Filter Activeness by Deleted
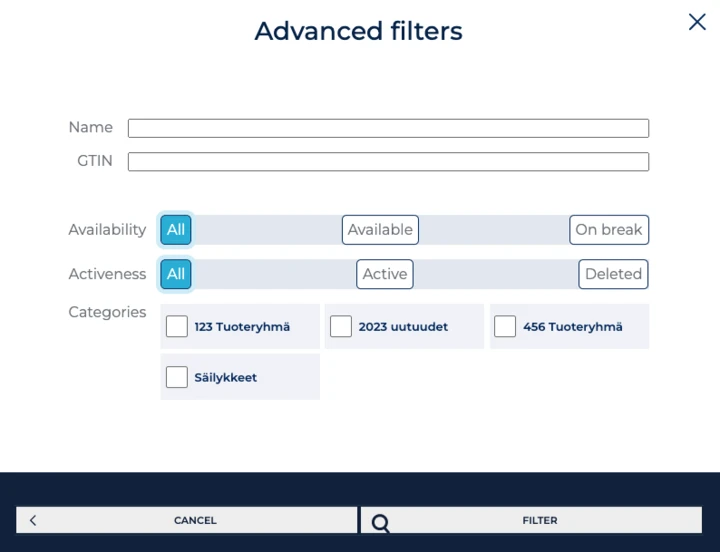 coord(613,274)
